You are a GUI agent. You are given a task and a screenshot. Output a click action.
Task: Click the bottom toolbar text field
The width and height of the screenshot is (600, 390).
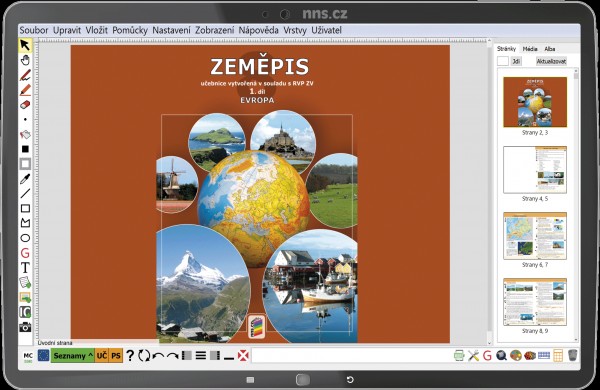[x=351, y=356]
